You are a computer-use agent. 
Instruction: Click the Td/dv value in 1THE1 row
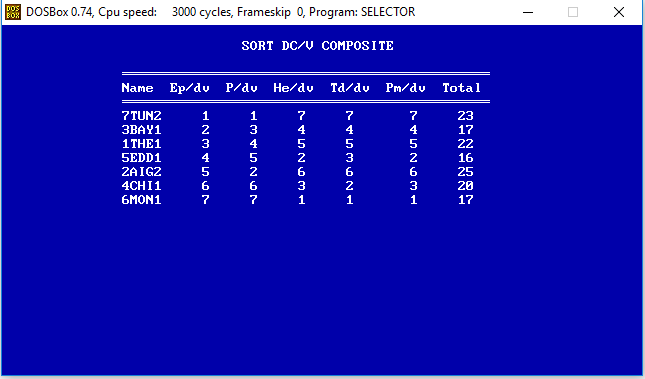pos(349,144)
